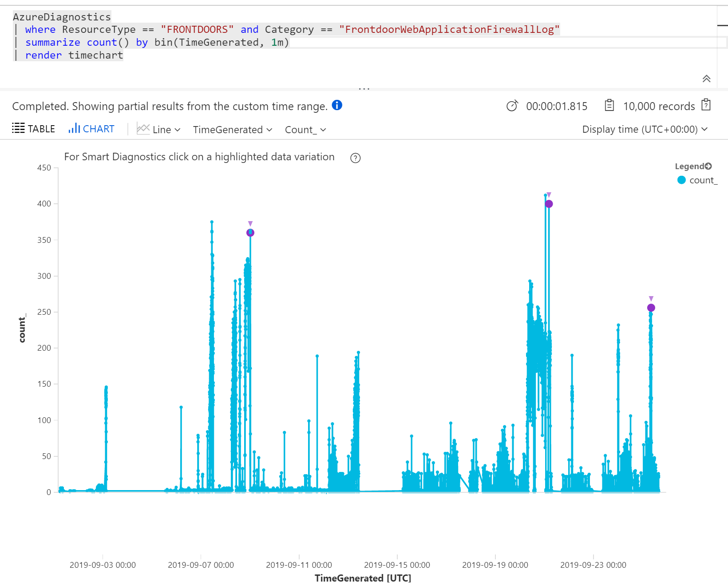Screen dimensions: 728x586
Task: Click the info icon after the partial results message
Action: (337, 106)
